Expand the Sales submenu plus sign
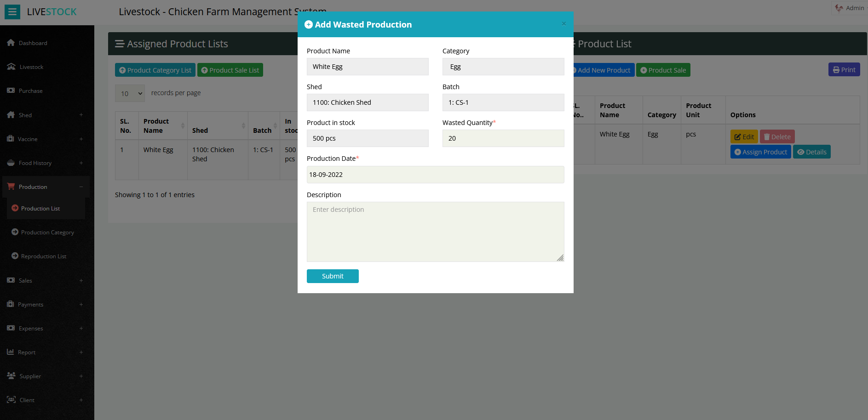Image resolution: width=868 pixels, height=420 pixels. pyautogui.click(x=81, y=280)
